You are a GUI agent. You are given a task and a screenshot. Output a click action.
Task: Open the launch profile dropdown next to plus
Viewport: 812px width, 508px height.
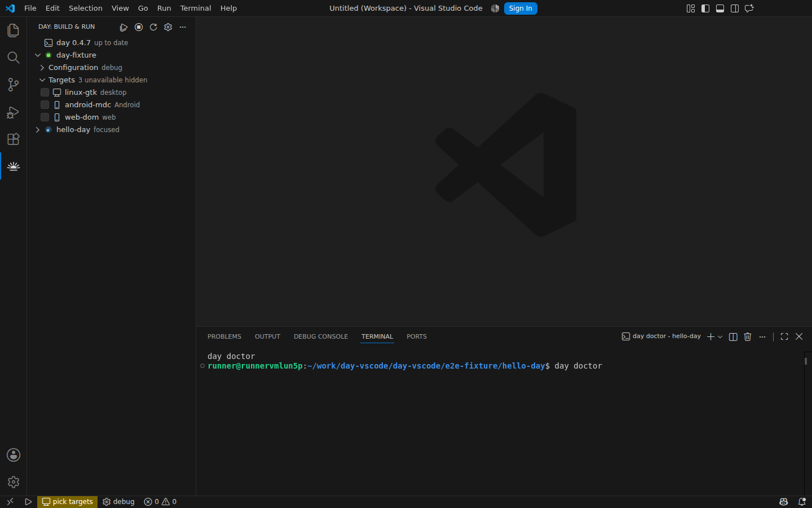coord(720,336)
